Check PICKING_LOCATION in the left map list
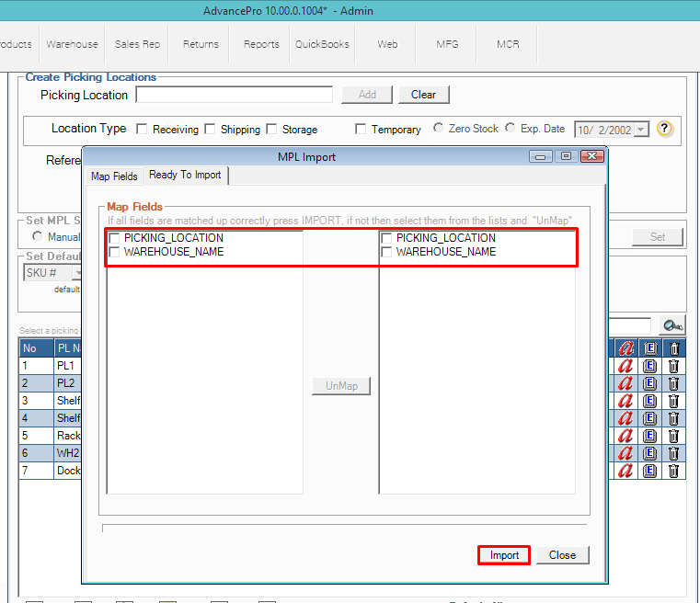The height and width of the screenshot is (603, 700). coord(115,238)
